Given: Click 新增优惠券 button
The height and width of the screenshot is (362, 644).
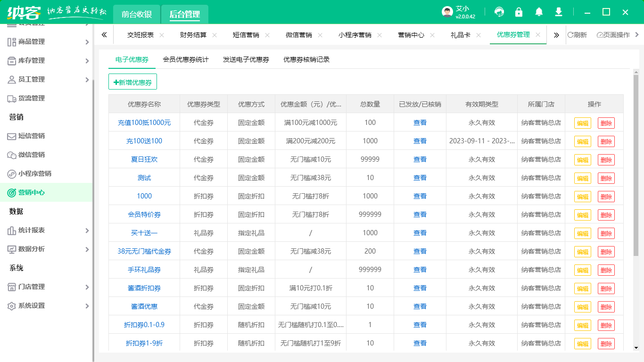Looking at the screenshot, I should coord(132,82).
